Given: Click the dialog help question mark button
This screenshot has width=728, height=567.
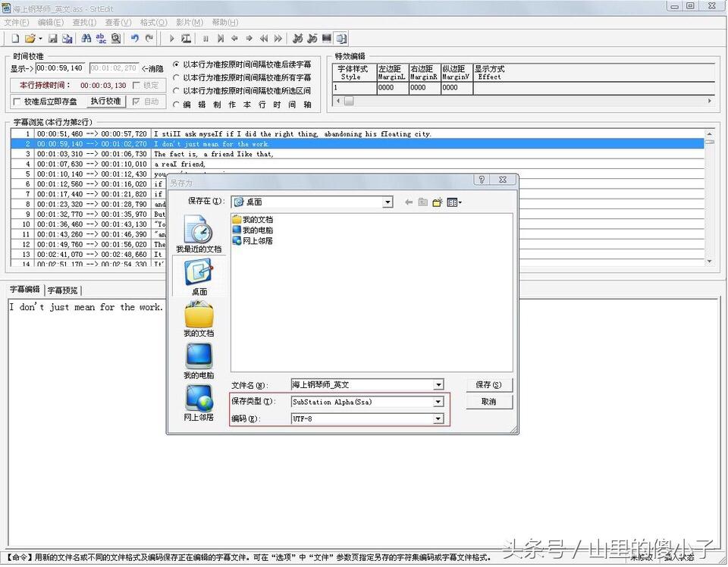Looking at the screenshot, I should (x=482, y=180).
